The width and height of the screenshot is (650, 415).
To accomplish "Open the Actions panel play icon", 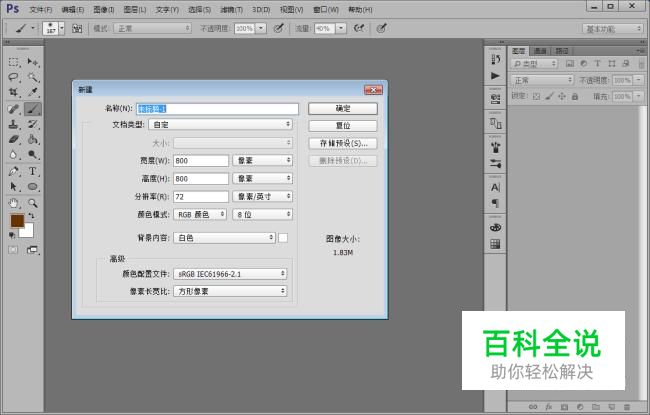I will [x=495, y=76].
